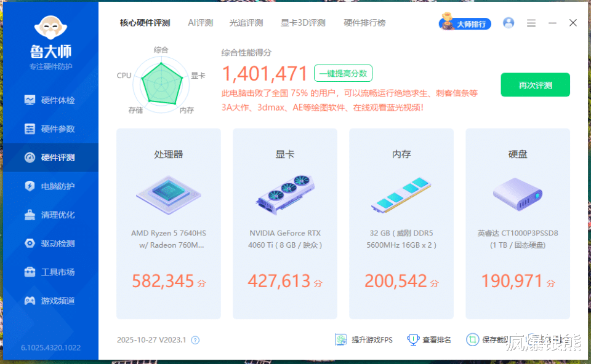591x364 pixels.
Task: Click the 专注硬件防护 slogan
Action: pyautogui.click(x=50, y=66)
